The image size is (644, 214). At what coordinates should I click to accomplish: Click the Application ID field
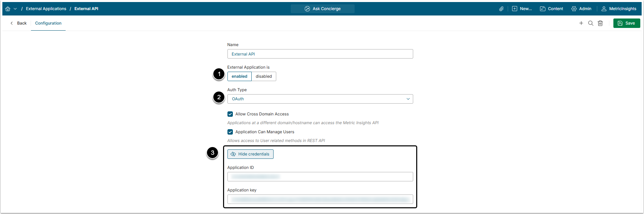pyautogui.click(x=320, y=177)
